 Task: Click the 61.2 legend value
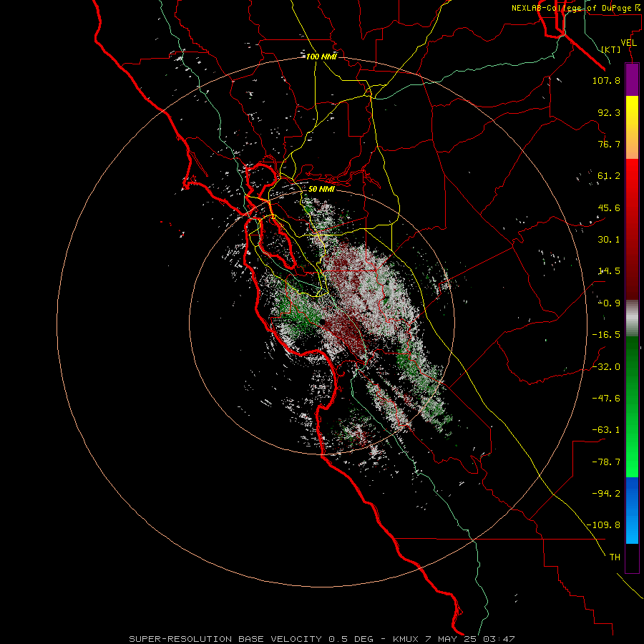pos(609,176)
